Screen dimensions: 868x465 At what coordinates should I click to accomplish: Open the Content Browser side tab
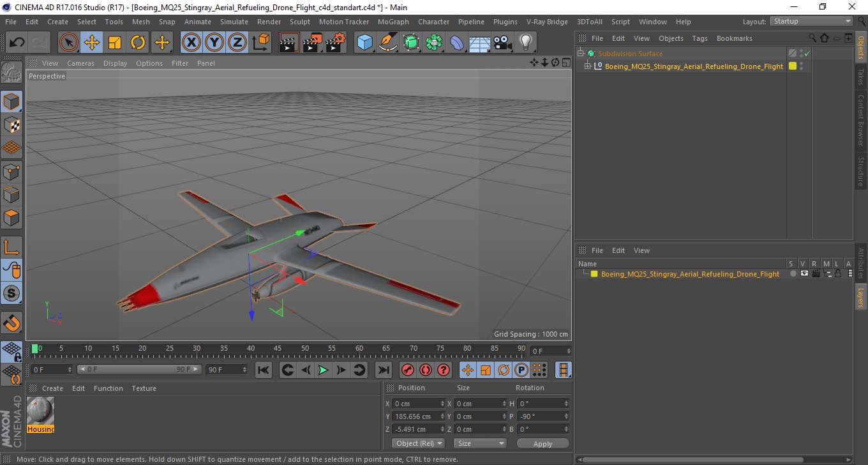[860, 120]
